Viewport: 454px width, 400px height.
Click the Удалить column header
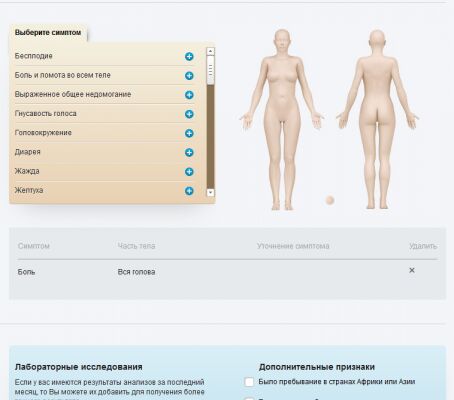pos(423,246)
